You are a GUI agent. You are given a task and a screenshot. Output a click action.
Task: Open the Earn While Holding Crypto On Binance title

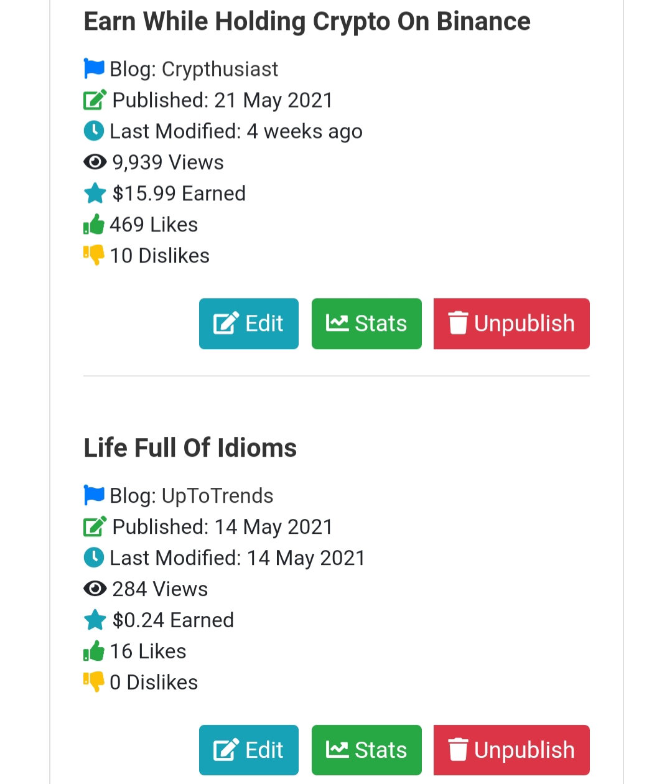click(307, 22)
